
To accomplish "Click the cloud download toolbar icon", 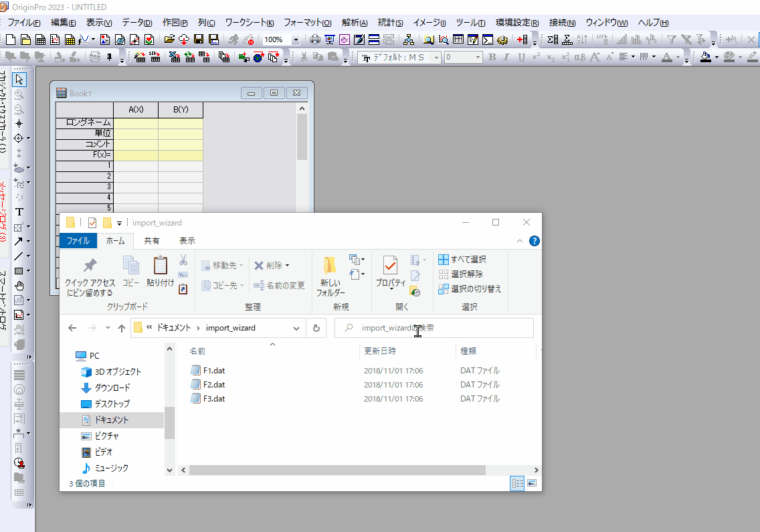I will [x=184, y=39].
